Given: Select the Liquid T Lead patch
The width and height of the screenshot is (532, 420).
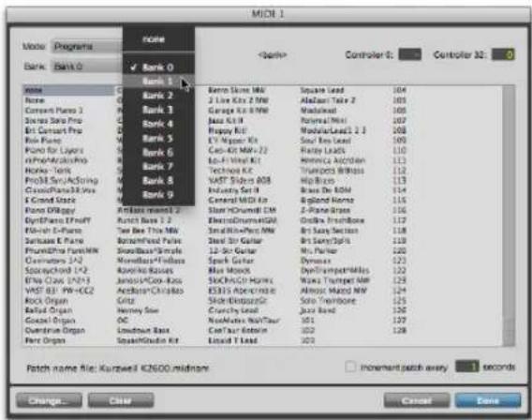Looking at the screenshot, I should click(x=232, y=340).
